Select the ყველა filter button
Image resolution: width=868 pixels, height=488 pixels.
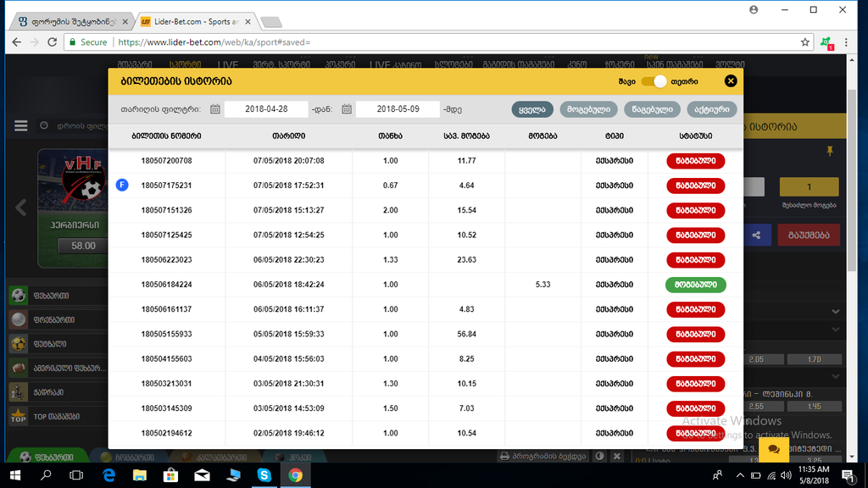(532, 109)
